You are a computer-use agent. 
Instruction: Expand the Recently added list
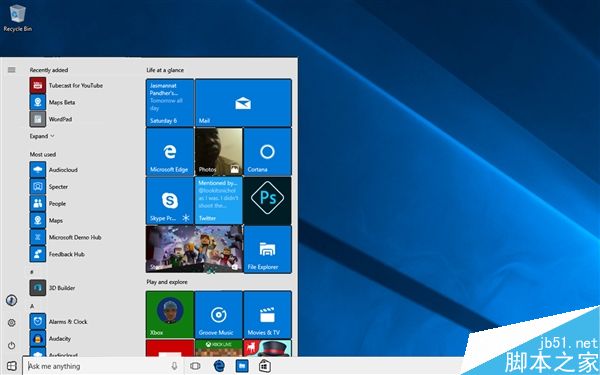click(x=42, y=136)
